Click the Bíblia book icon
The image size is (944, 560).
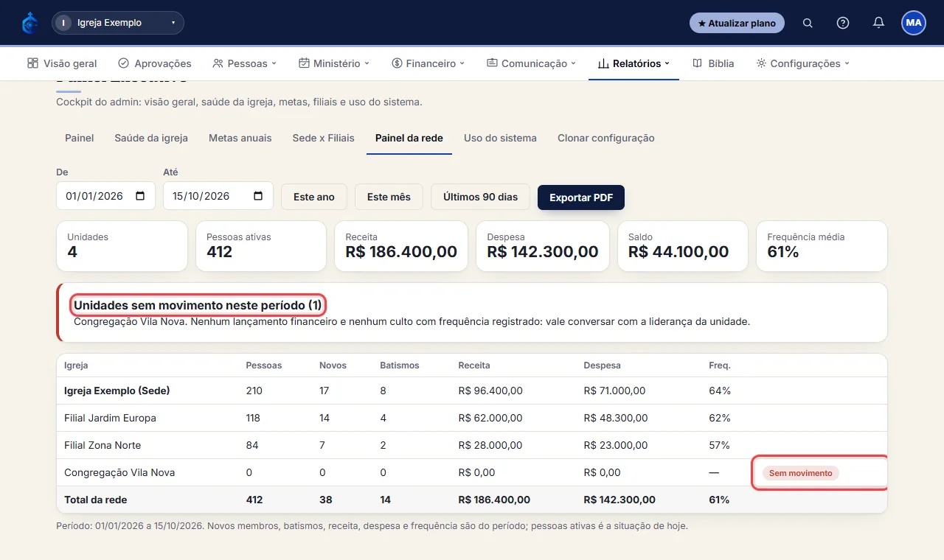click(x=697, y=63)
